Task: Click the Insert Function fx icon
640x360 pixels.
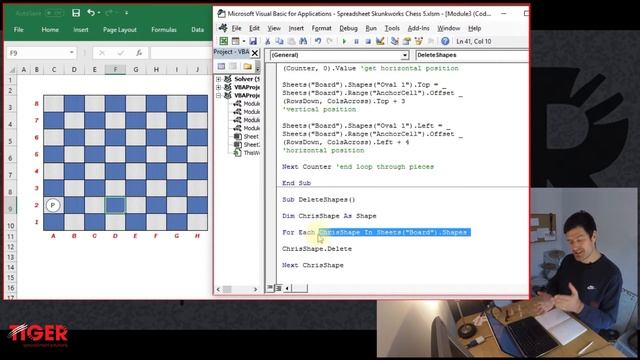Action: pos(139,53)
